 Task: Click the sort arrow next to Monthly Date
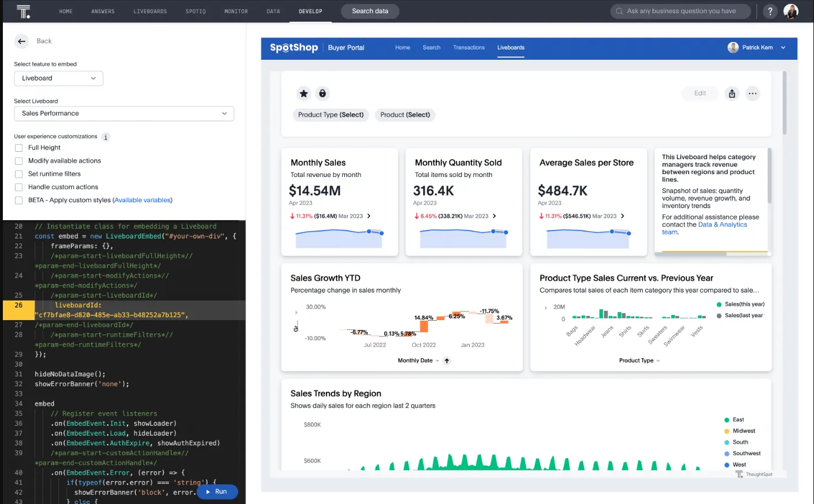click(x=447, y=361)
